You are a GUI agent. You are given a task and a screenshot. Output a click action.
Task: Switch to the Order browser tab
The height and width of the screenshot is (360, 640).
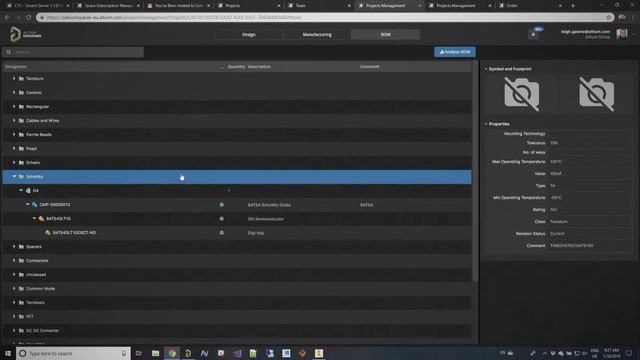pos(531,5)
